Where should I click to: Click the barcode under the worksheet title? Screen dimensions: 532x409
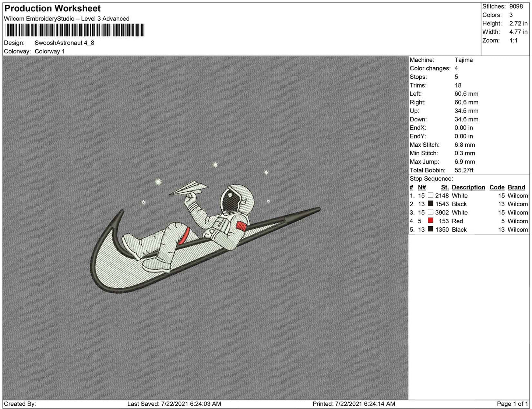[x=75, y=30]
